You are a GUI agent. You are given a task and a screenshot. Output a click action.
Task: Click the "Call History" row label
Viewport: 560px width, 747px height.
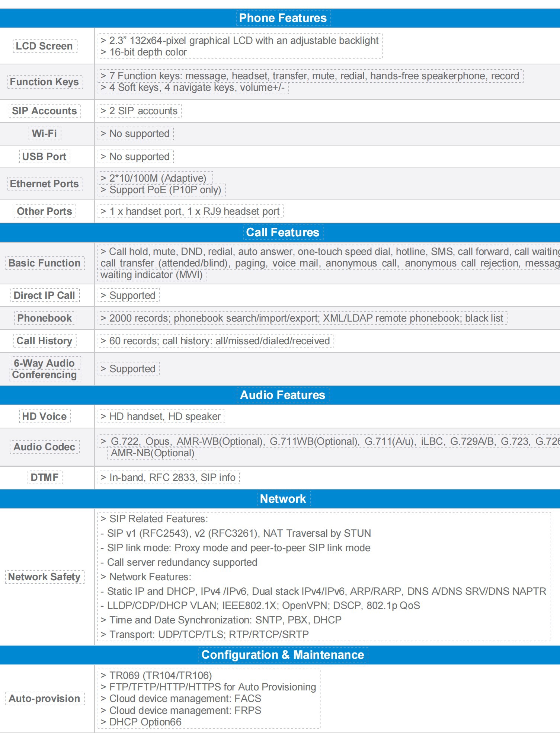point(45,341)
